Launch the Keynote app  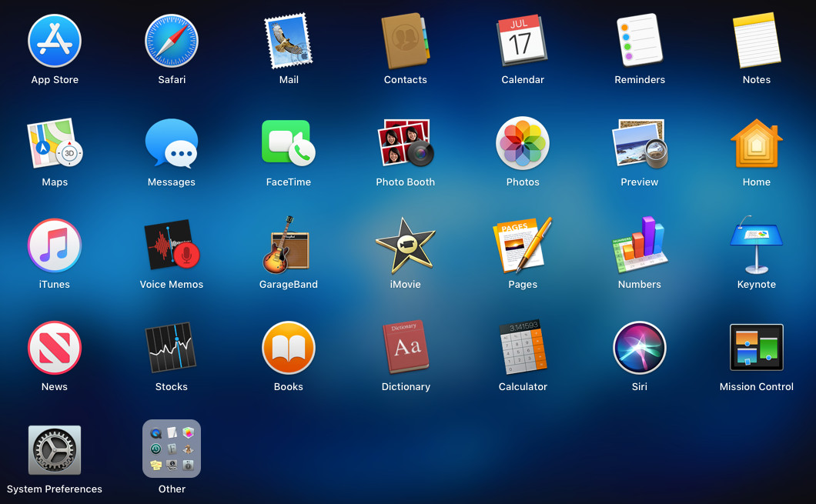point(757,245)
